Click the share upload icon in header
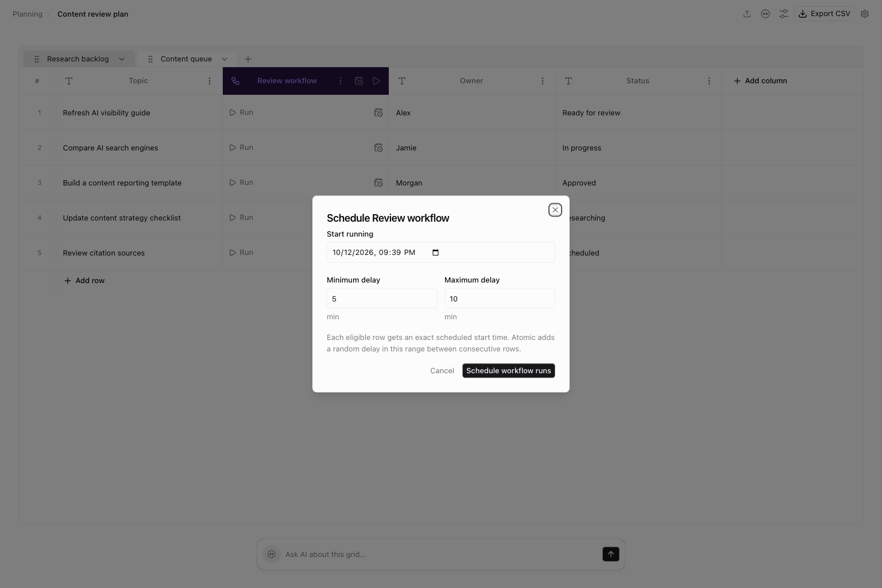 (747, 14)
